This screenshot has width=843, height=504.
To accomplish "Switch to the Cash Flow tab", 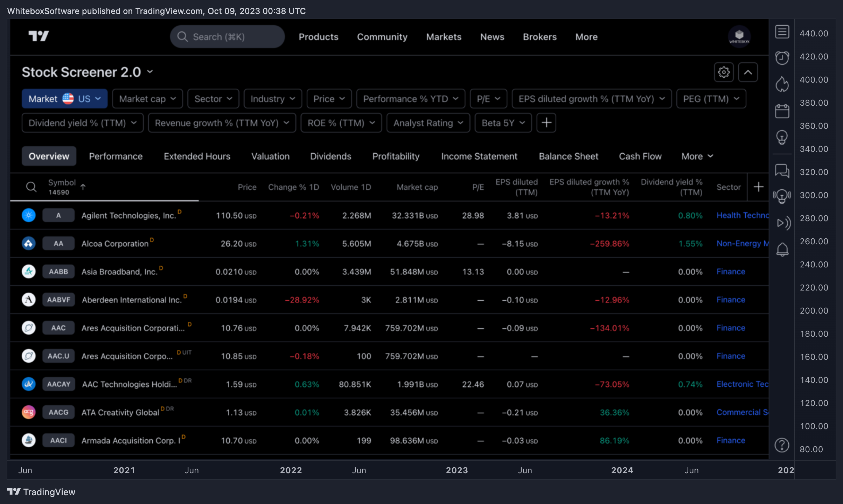I will [640, 156].
